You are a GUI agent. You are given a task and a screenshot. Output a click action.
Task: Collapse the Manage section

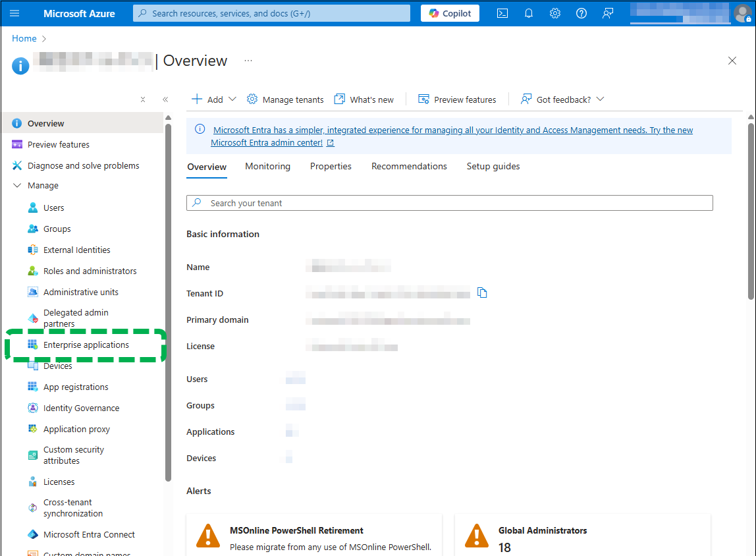pyautogui.click(x=17, y=186)
